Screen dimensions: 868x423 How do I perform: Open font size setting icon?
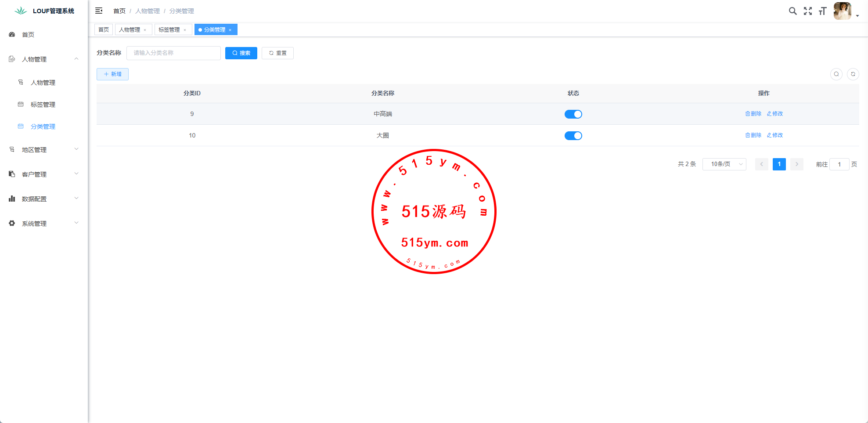click(822, 11)
